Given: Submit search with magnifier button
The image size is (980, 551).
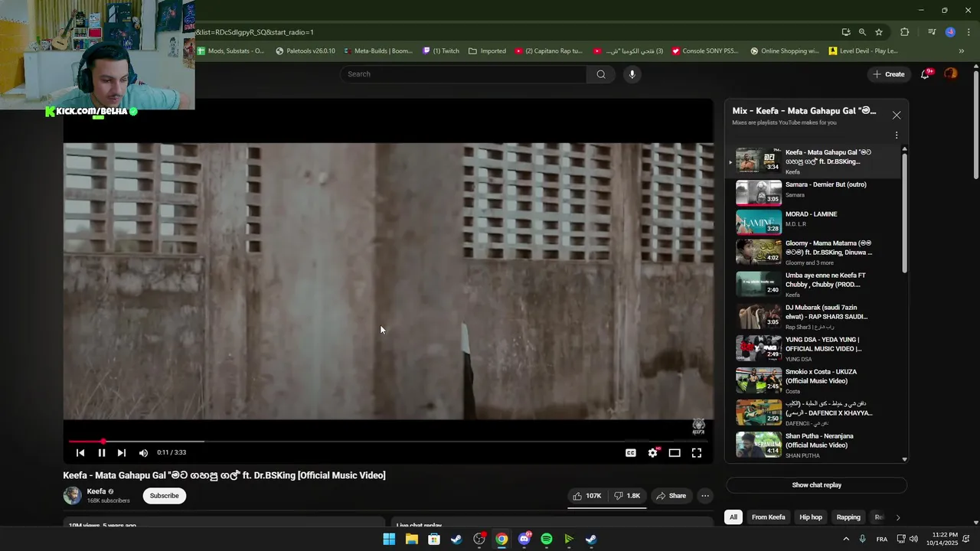Looking at the screenshot, I should [x=601, y=74].
